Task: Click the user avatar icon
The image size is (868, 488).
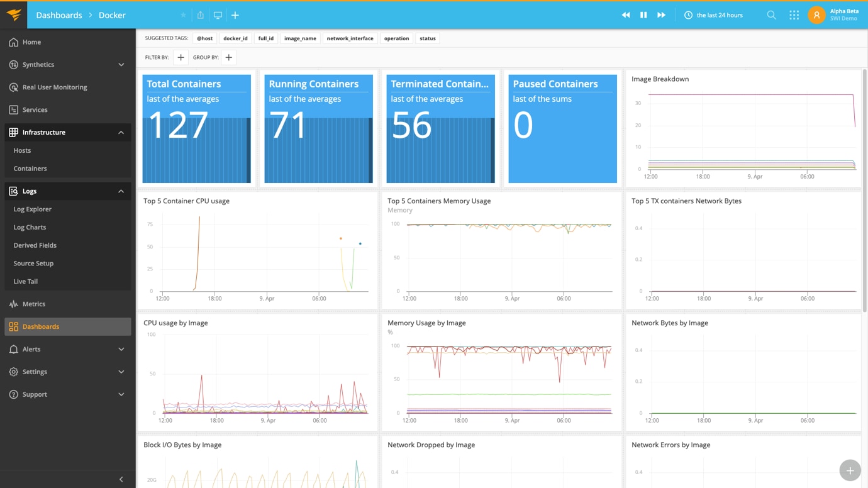Action: point(816,15)
